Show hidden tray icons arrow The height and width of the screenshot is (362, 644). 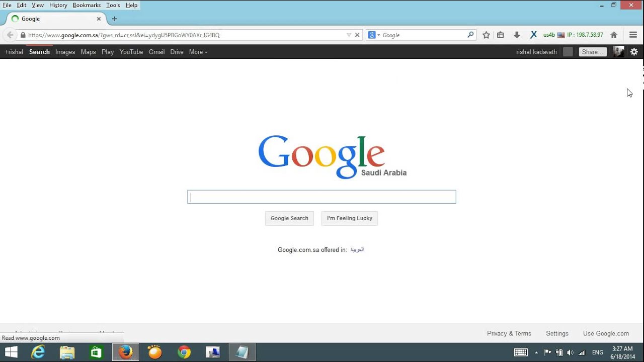[x=536, y=352]
